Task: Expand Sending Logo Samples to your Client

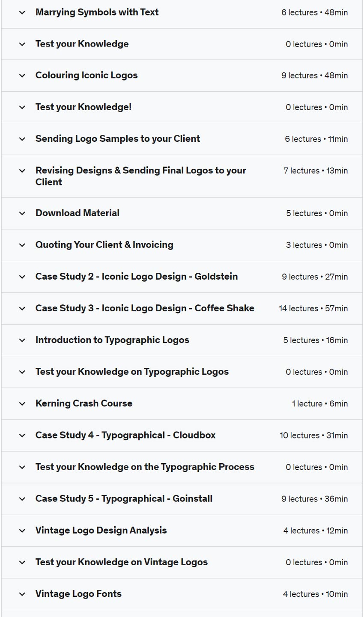Action: 22,139
